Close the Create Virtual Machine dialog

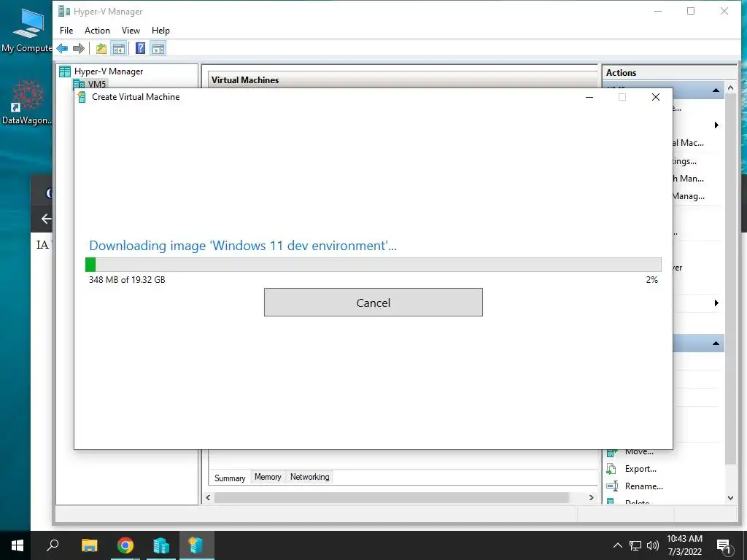coord(656,97)
